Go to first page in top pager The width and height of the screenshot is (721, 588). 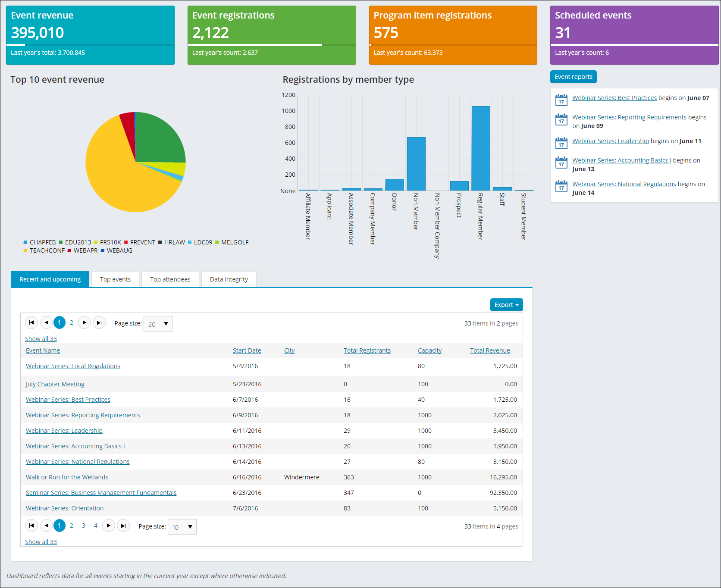pos(31,322)
